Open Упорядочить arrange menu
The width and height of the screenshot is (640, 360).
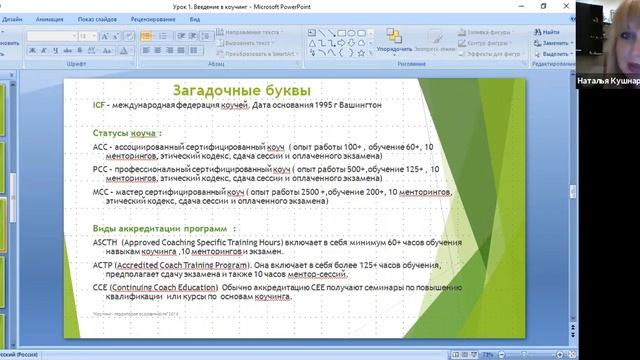click(x=394, y=42)
